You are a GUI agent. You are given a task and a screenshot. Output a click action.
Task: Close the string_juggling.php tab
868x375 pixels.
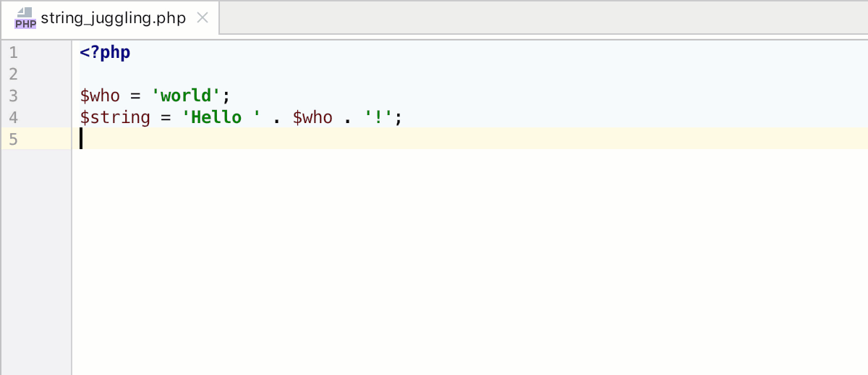203,18
